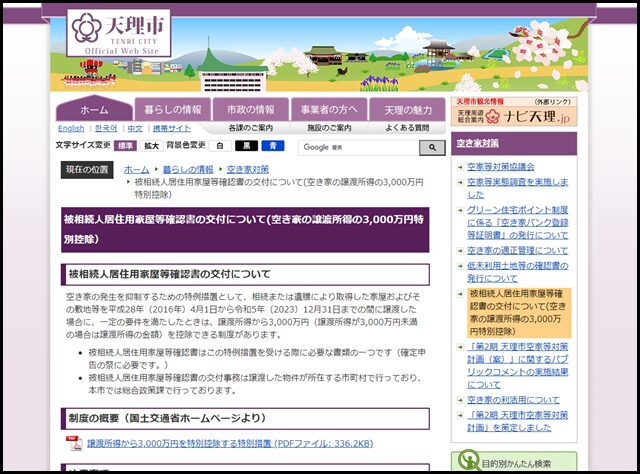Open the 暮らしの情報 tab

coord(173,109)
